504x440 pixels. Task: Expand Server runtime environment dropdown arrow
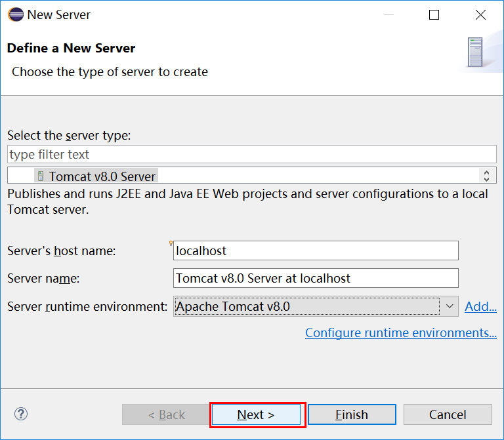pyautogui.click(x=450, y=306)
